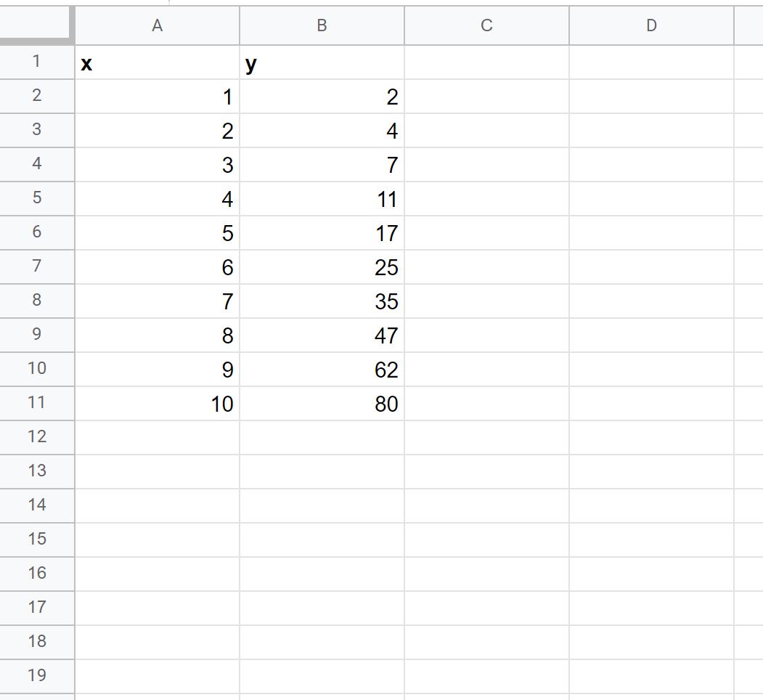Select column C header
This screenshot has height=700, width=763.
pyautogui.click(x=486, y=25)
